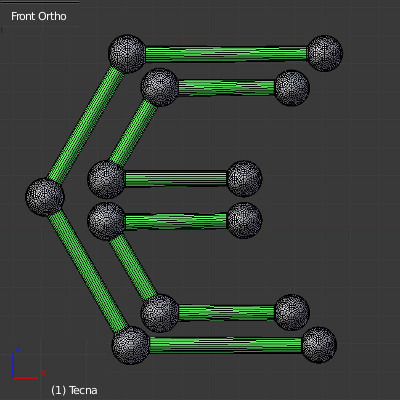400x400 pixels.
Task: Select the longest green rod along the top
Action: [x=226, y=54]
